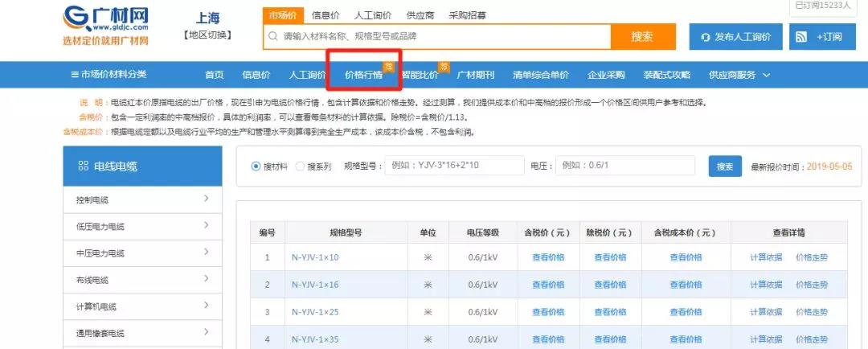Click the hamburger icon of 市场价材料分类
This screenshot has height=349, width=868.
[75, 74]
